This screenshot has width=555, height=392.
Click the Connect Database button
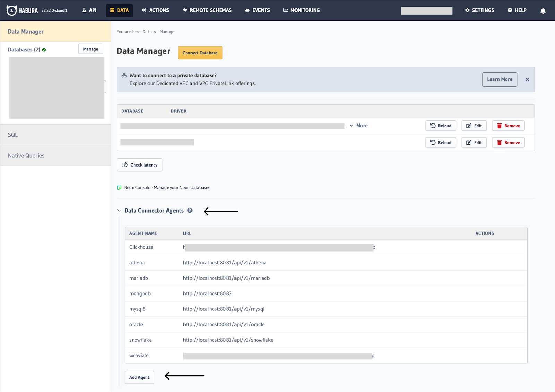200,53
